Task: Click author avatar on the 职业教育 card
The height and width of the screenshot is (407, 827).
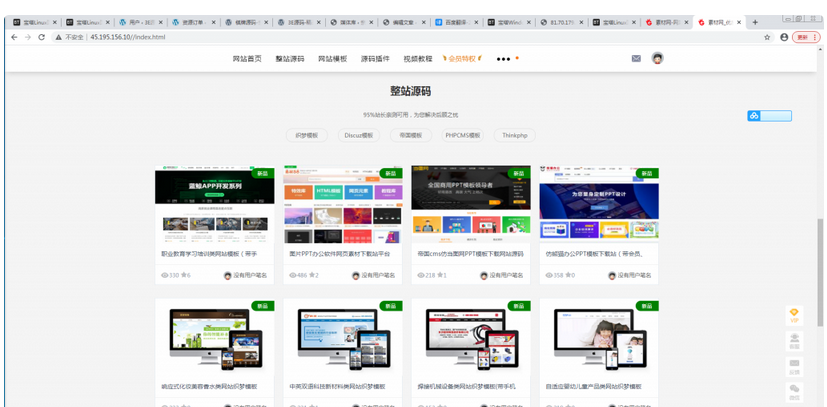Action: click(x=227, y=275)
